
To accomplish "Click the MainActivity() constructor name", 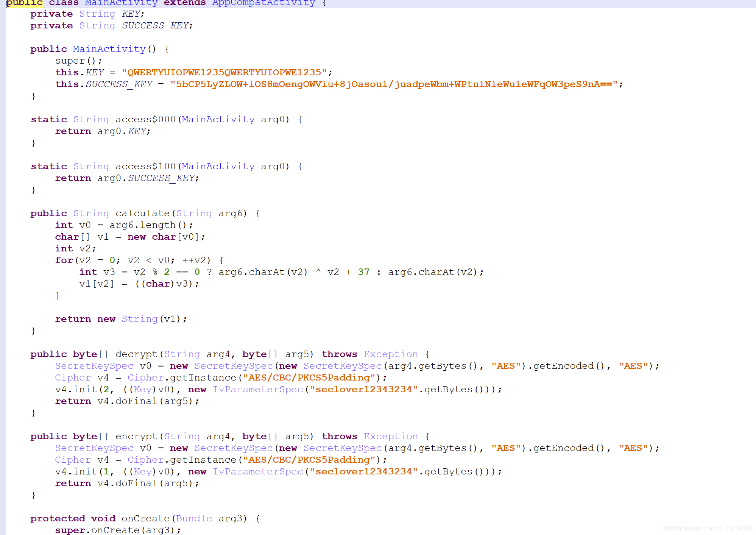I will point(109,49).
